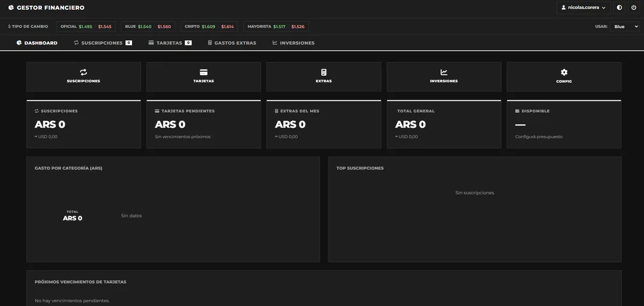Viewport: 644px width, 306px height.
Task: Click the user profile icon beside nicolas.corera
Action: click(563, 8)
